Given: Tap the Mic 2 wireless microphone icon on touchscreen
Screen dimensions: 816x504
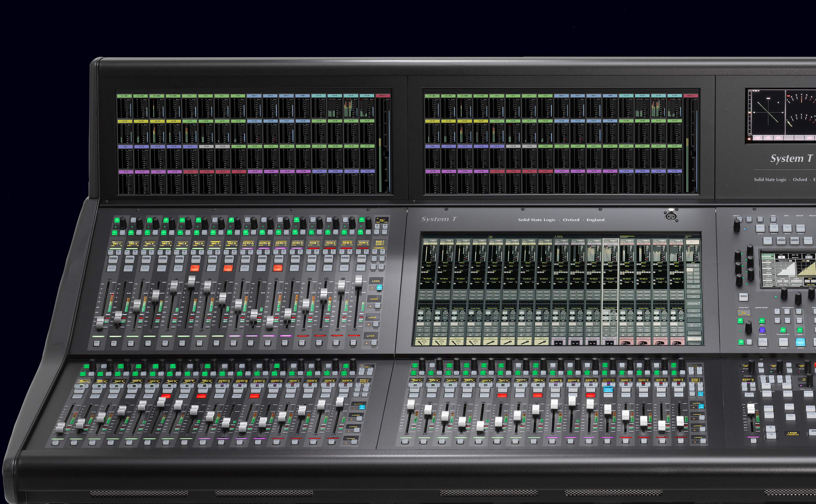Looking at the screenshot, I should tap(440, 342).
